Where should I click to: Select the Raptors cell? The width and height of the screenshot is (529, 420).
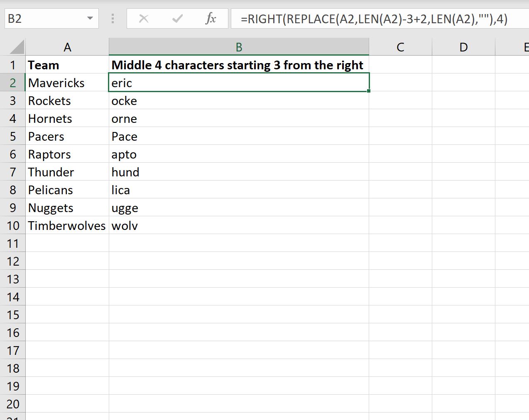click(67, 154)
